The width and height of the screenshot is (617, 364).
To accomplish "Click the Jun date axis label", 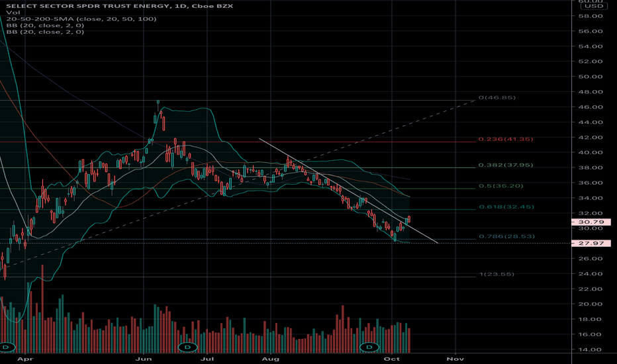I will 143,359.
